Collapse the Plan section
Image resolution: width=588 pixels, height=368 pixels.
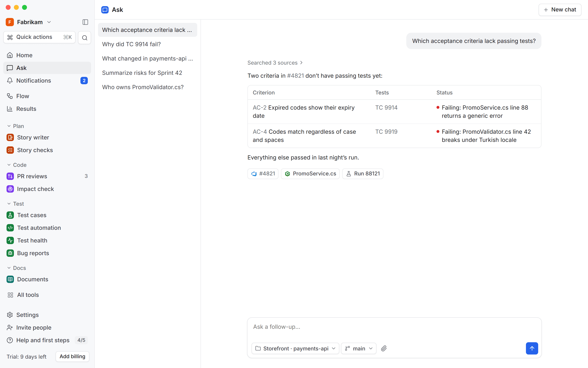[16, 126]
